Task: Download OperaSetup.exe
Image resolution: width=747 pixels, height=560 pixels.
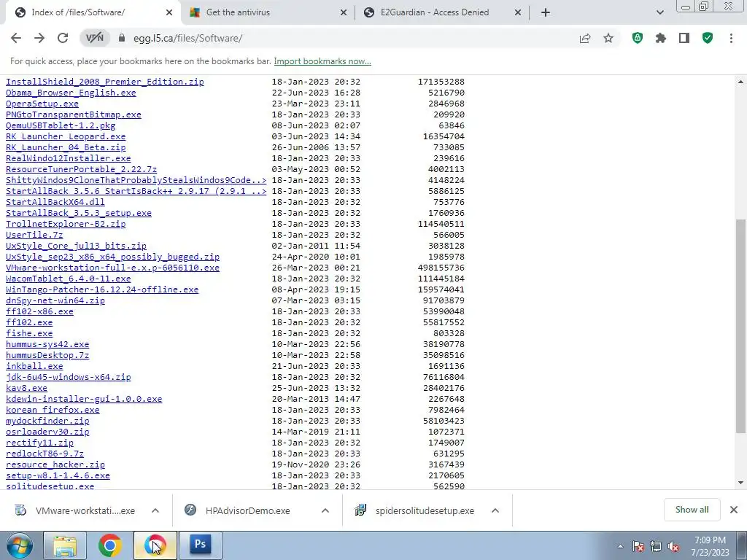Action: coord(42,104)
